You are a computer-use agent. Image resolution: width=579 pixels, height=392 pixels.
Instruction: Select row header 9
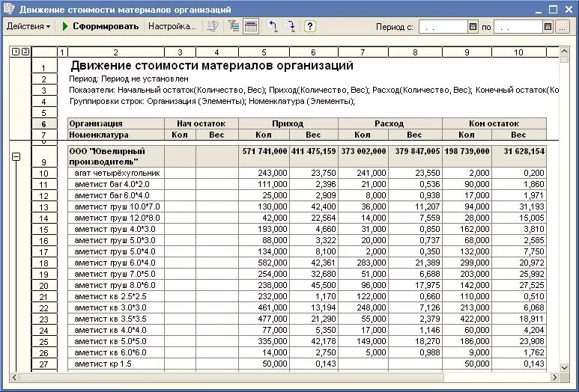click(44, 156)
